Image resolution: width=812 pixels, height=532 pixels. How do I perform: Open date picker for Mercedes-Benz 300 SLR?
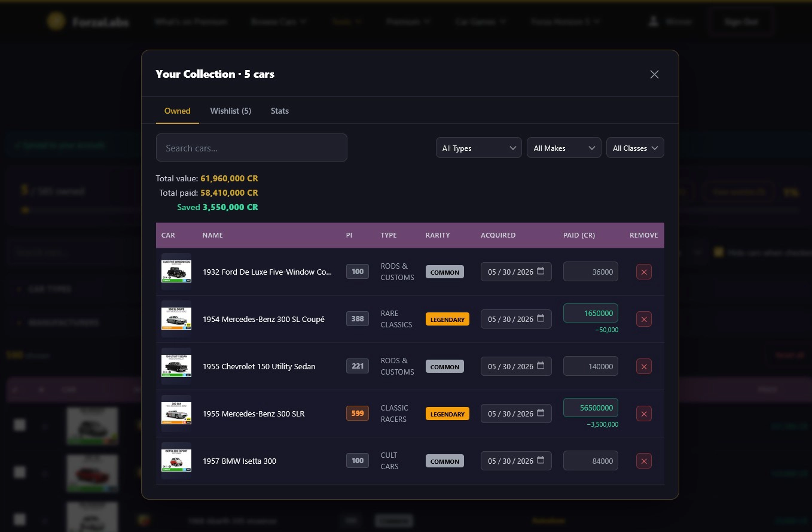(x=541, y=413)
